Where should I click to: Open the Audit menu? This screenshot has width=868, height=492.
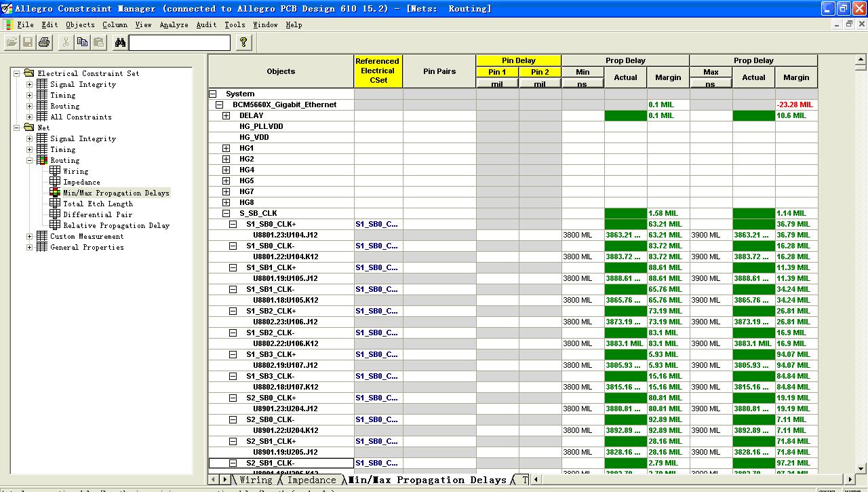pyautogui.click(x=206, y=24)
